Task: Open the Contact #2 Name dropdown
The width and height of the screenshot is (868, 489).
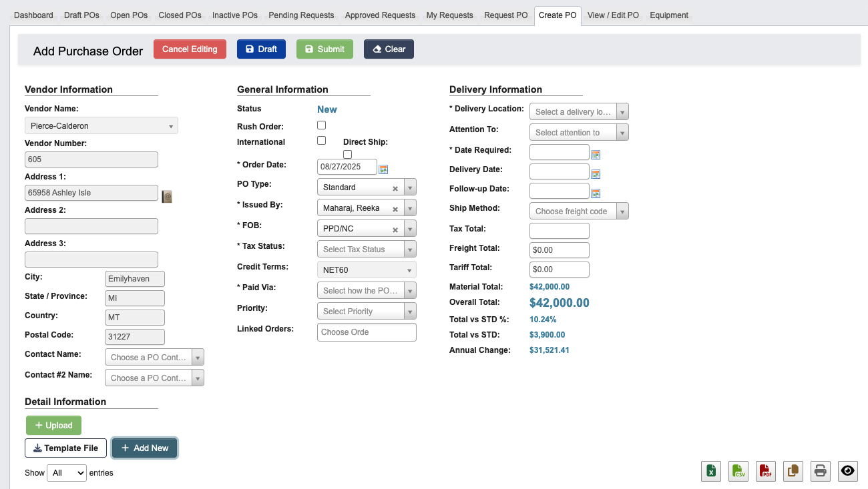Action: pos(154,378)
